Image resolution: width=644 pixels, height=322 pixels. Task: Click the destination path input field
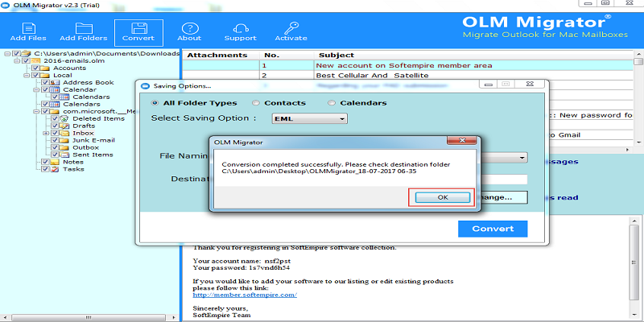(x=503, y=180)
